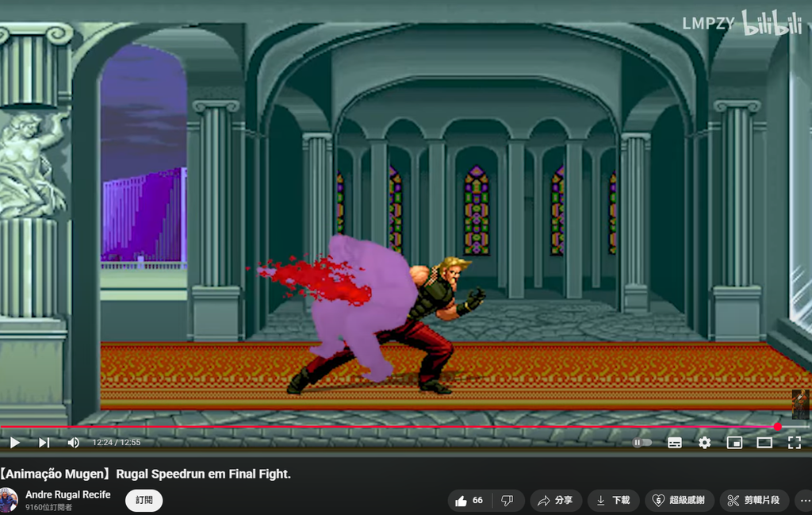Skip to the next video
Screen dimensions: 812x515
click(x=44, y=443)
